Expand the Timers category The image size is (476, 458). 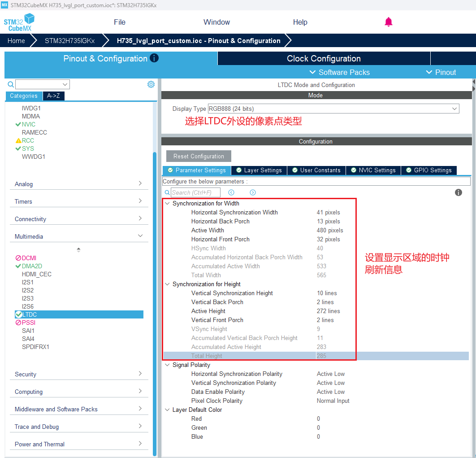pos(79,201)
